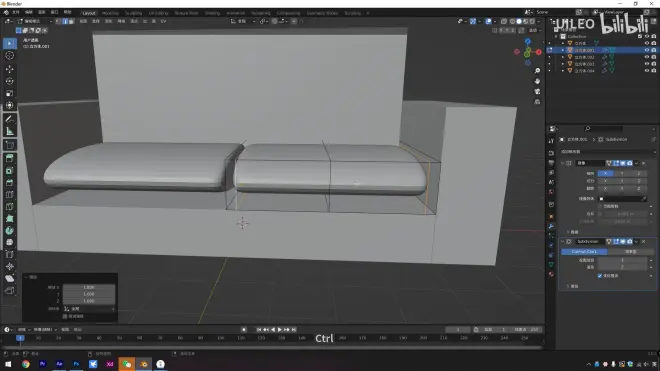Select the Extrude Region tool
This screenshot has height=371, width=660.
[10, 158]
